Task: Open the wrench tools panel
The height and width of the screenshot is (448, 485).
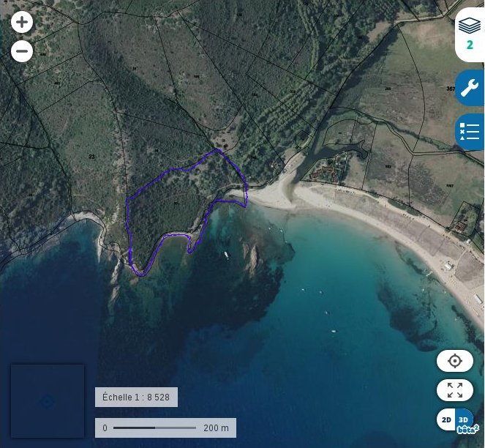Action: coord(470,89)
